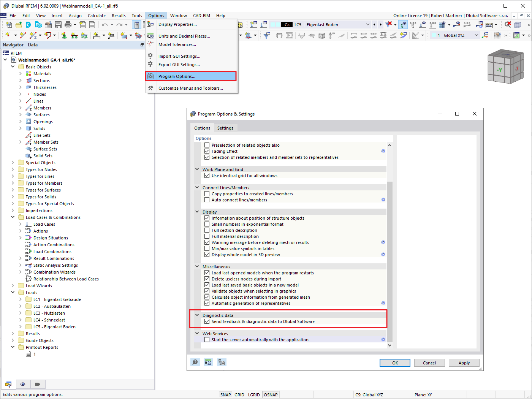Open the Program Options & Settings help icon
This screenshot has height=399, width=532.
click(x=195, y=362)
